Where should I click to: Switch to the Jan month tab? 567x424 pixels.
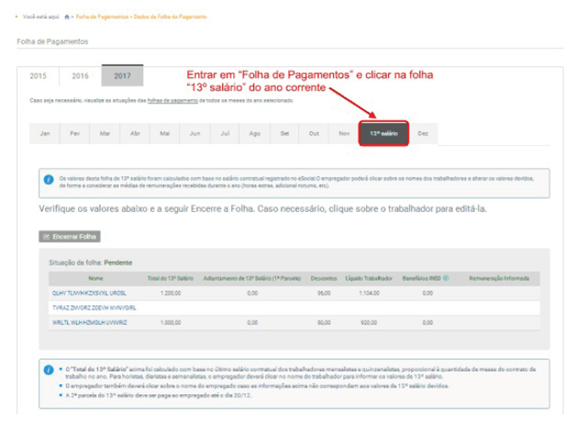click(x=45, y=134)
